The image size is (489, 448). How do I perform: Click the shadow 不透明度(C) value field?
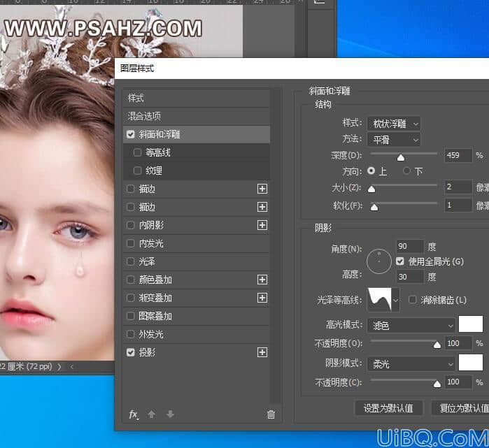point(458,382)
